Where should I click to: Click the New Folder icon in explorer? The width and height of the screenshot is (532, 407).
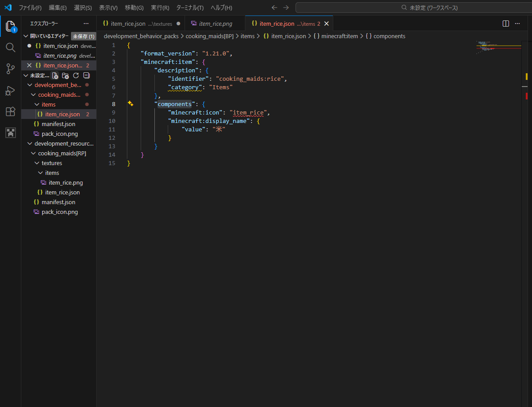pyautogui.click(x=66, y=75)
